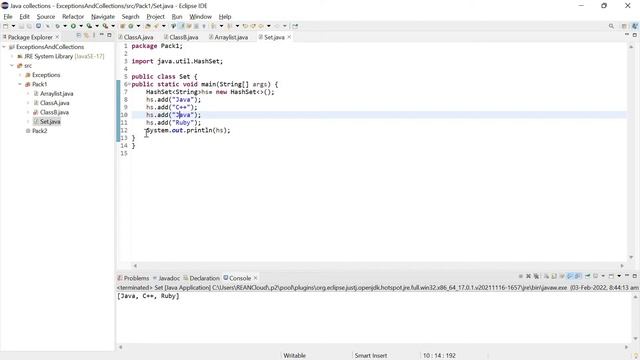Click the Save All toolbar icon
Image resolution: width=640 pixels, height=360 pixels.
point(29,26)
